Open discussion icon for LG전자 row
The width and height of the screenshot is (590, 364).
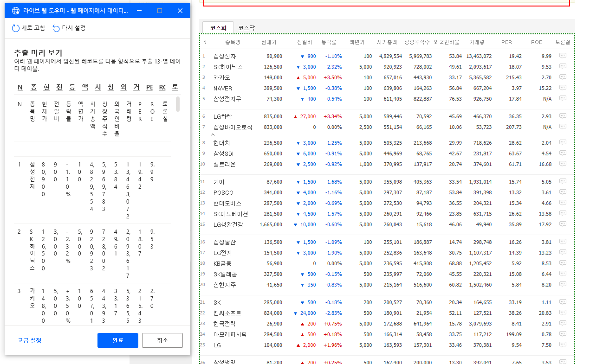(563, 252)
